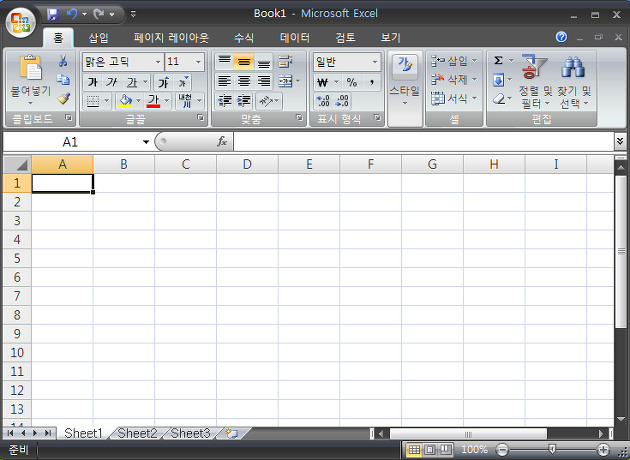Open 서식 format cells dropdown
630x460 pixels.
(454, 98)
